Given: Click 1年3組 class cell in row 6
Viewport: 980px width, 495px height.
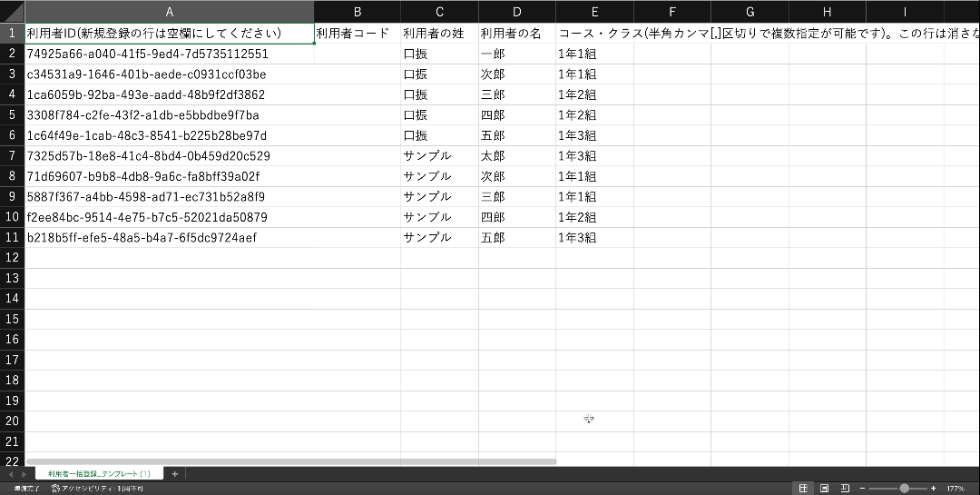Looking at the screenshot, I should click(x=594, y=136).
